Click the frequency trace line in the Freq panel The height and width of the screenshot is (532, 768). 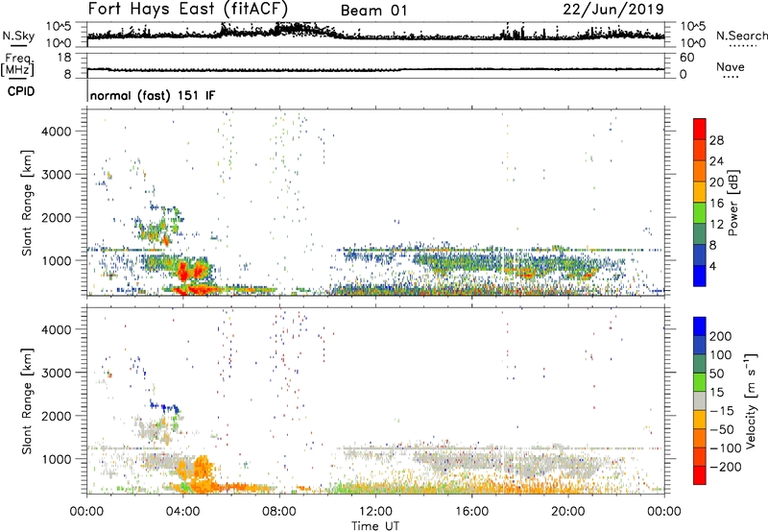[x=375, y=69]
